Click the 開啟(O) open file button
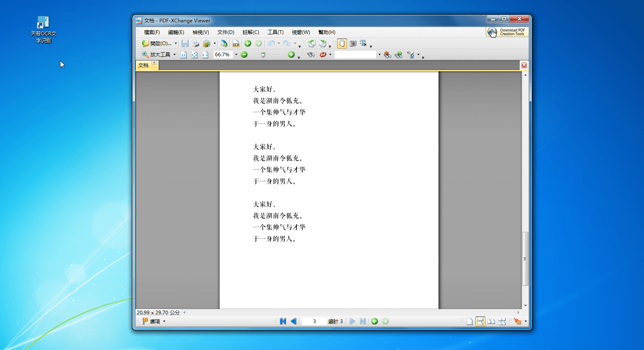The image size is (644, 350). (157, 43)
